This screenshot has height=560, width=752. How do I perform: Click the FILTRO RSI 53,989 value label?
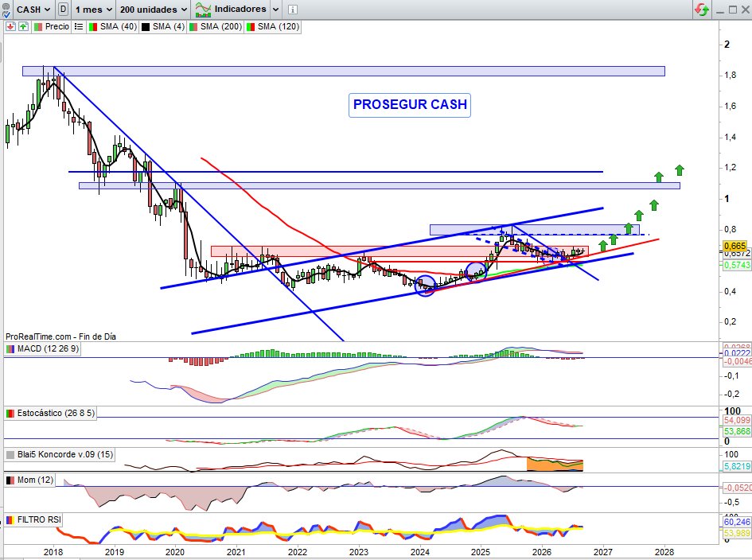click(x=737, y=533)
